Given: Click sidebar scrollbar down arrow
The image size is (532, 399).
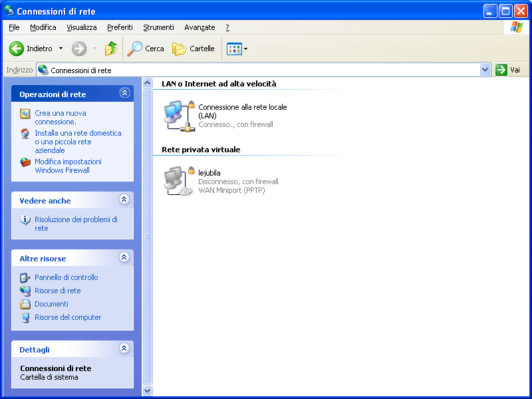Looking at the screenshot, I should coord(147,390).
